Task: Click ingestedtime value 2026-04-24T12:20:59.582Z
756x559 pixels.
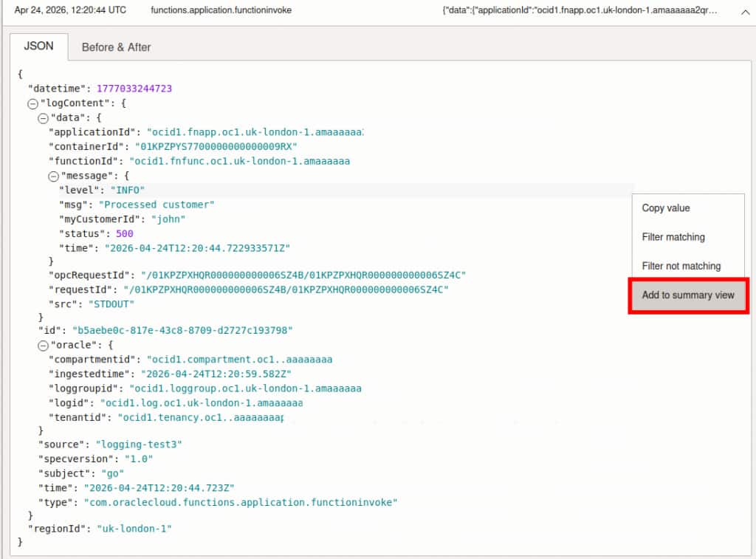Action: pos(216,374)
